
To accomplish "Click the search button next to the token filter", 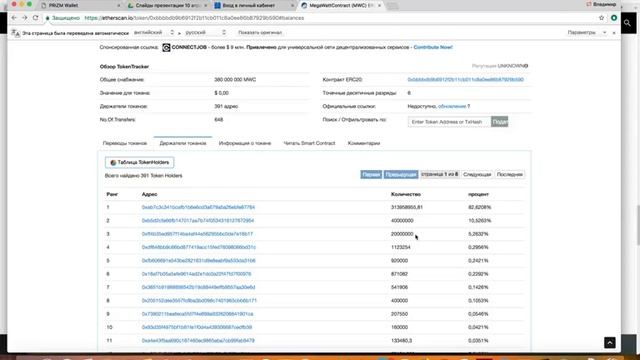I will point(500,122).
